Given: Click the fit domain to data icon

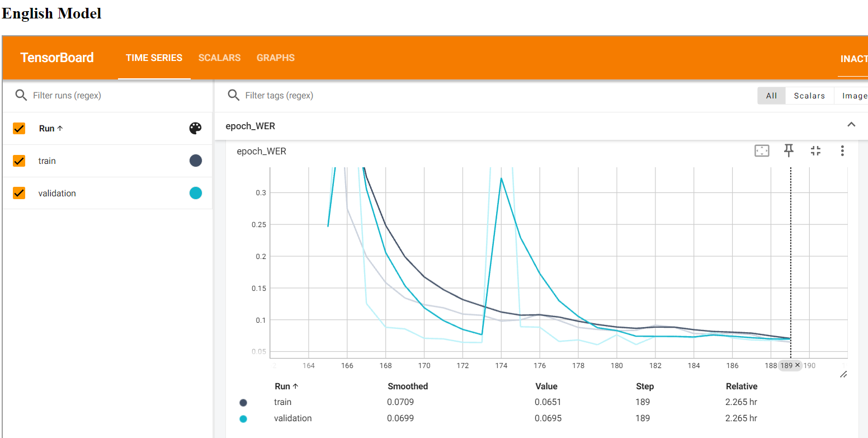Looking at the screenshot, I should (x=762, y=150).
